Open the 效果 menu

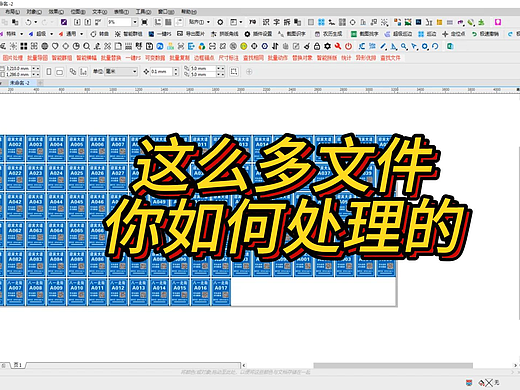point(56,12)
